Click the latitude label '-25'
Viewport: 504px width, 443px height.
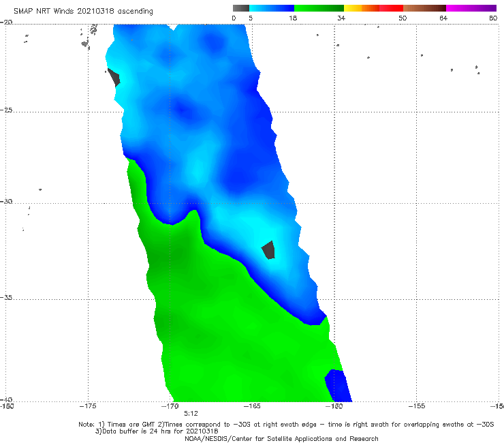[x=6, y=110]
